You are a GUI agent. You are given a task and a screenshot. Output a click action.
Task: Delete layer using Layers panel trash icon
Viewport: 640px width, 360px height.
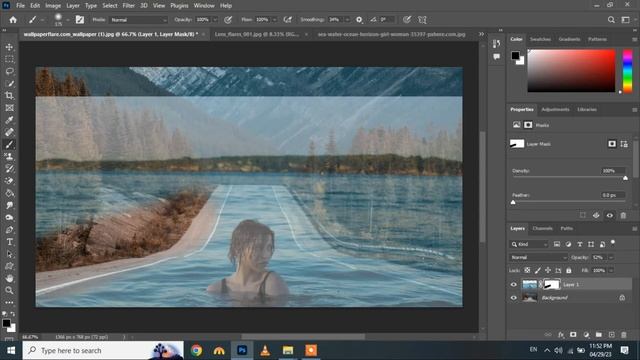pyautogui.click(x=624, y=335)
